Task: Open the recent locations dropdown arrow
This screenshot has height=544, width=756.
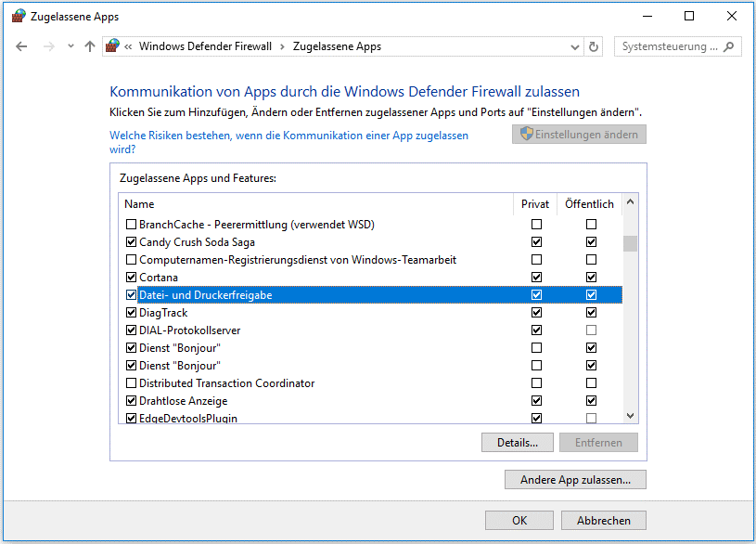Action: coord(70,46)
